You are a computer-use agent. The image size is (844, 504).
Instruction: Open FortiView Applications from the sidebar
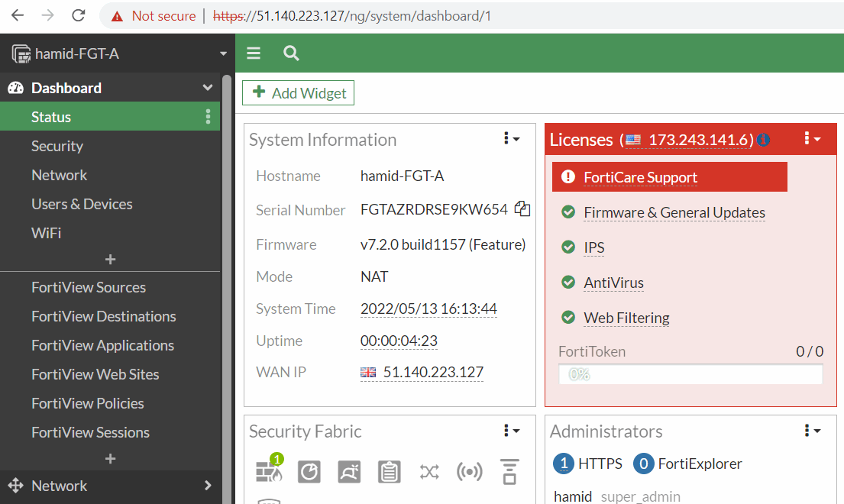(x=102, y=345)
